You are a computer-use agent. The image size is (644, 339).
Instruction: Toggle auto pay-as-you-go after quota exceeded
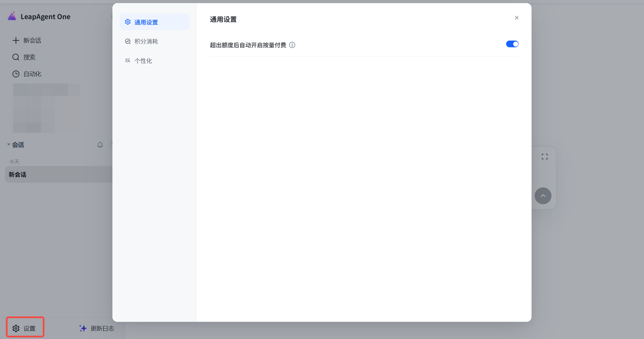[512, 44]
